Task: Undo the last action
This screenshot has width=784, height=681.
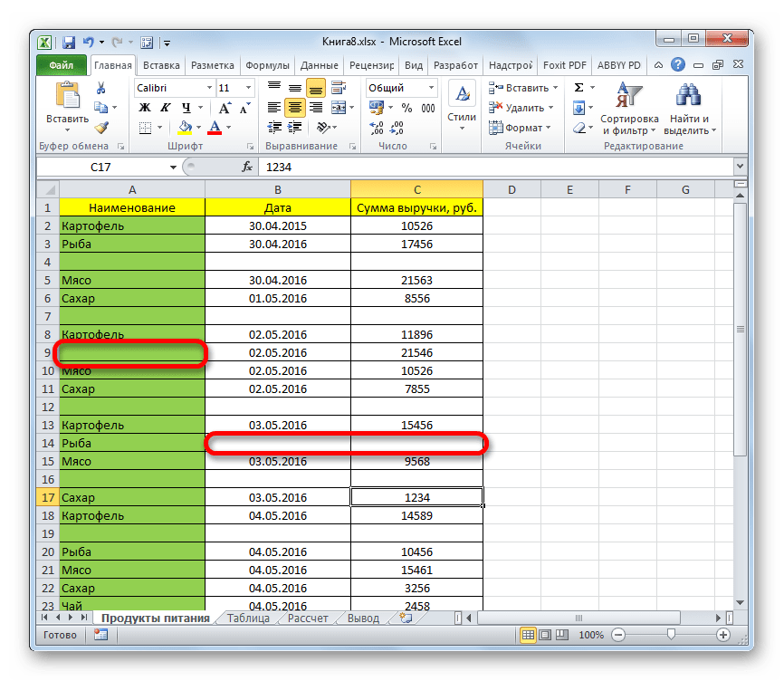Action: [x=89, y=43]
